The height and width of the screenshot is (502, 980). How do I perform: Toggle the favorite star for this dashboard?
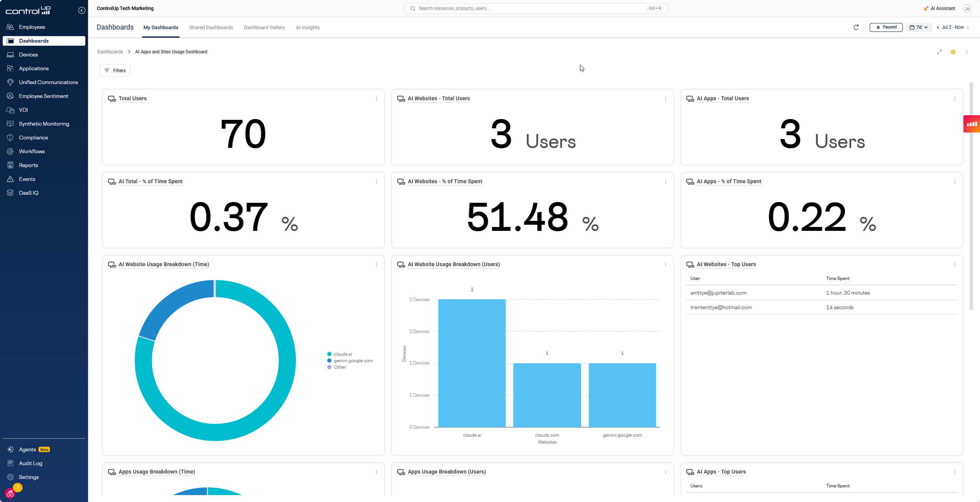pyautogui.click(x=953, y=52)
